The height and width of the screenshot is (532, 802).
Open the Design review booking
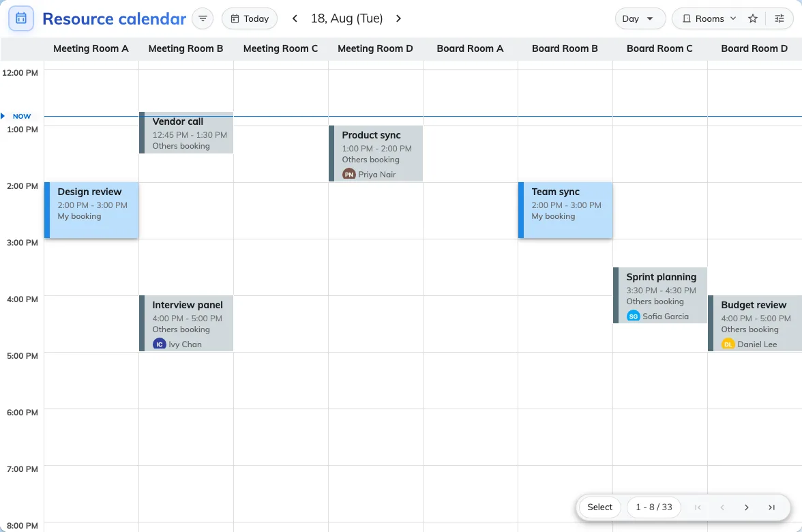tap(91, 210)
